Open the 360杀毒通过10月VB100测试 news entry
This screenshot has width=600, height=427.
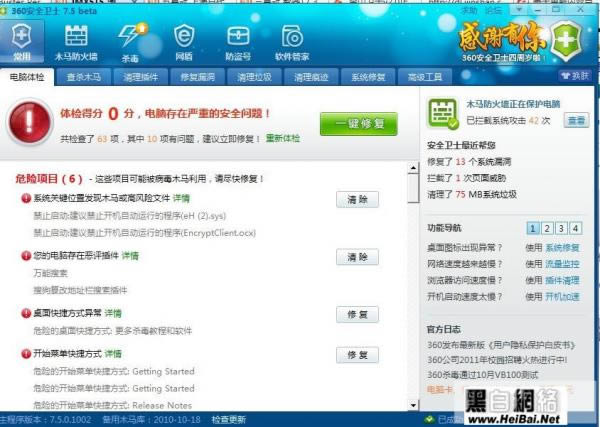[483, 375]
